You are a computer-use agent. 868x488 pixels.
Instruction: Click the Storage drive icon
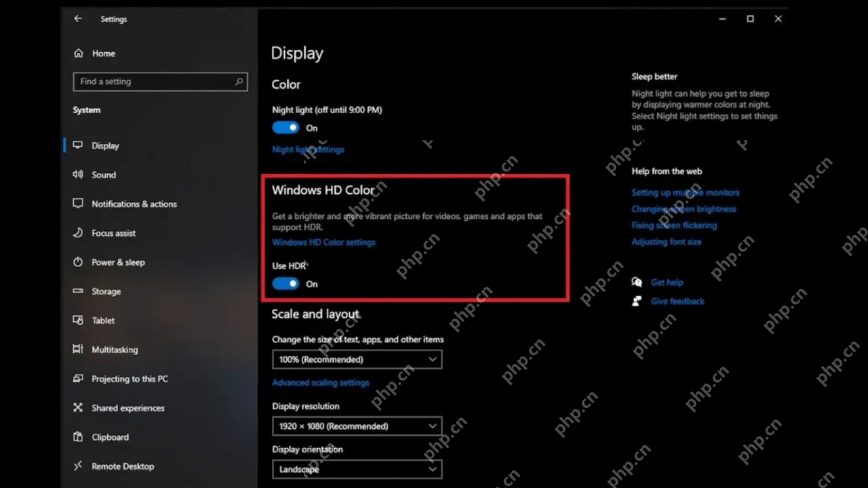pos(78,291)
